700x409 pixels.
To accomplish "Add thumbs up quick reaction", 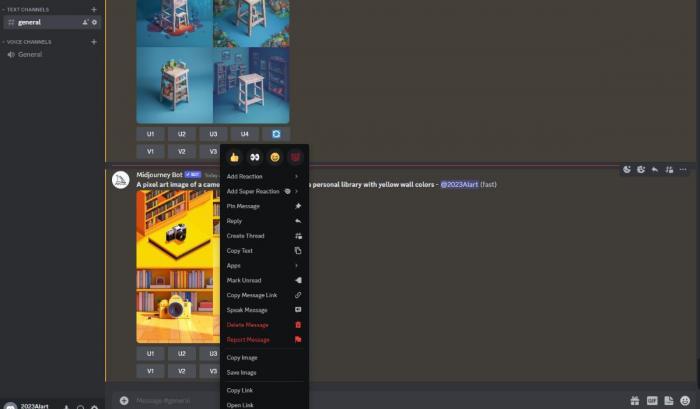I will coord(234,157).
